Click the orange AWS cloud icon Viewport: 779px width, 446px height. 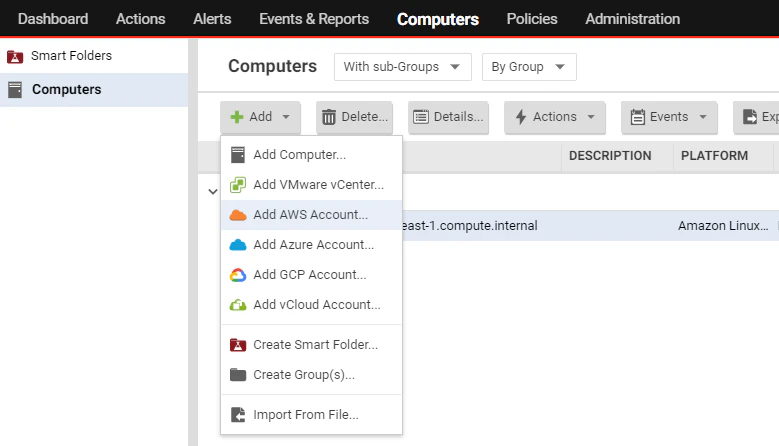pyautogui.click(x=238, y=215)
